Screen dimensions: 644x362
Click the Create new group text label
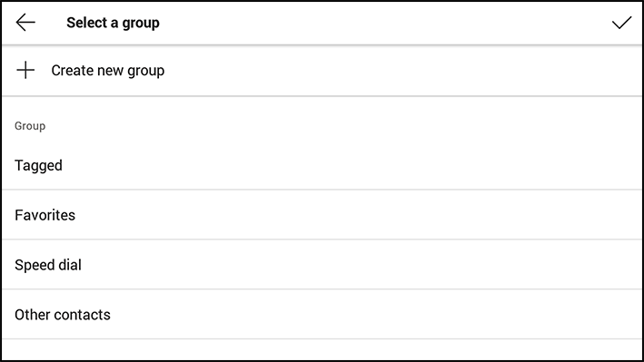click(x=108, y=71)
